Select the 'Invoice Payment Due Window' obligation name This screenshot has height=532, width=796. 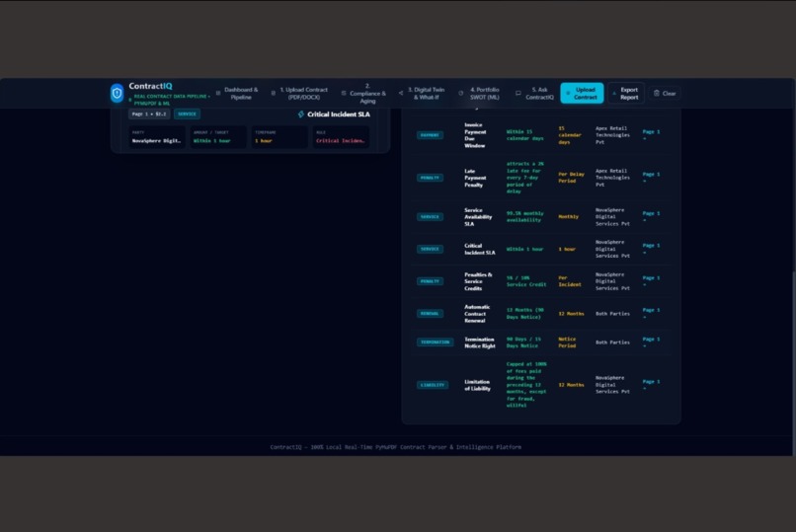click(475, 135)
